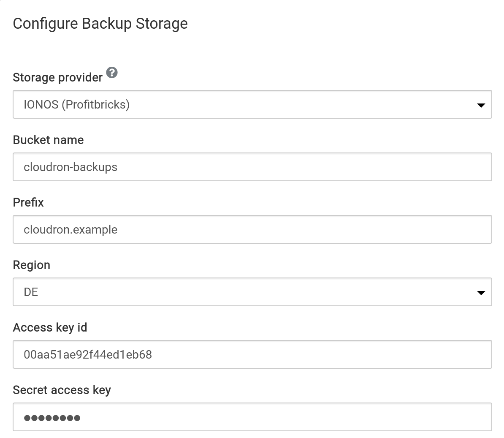Click the "Region" label text
Viewport: 504px width, 438px height.
coord(32,265)
